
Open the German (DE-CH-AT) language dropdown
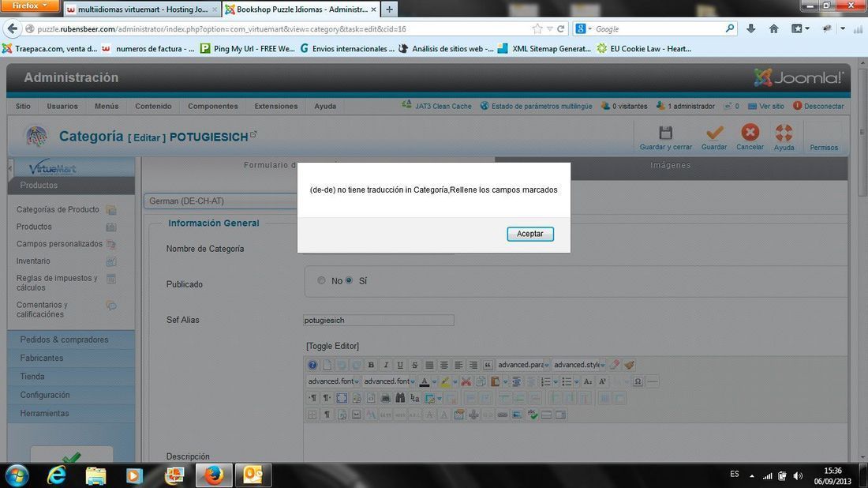coord(222,201)
